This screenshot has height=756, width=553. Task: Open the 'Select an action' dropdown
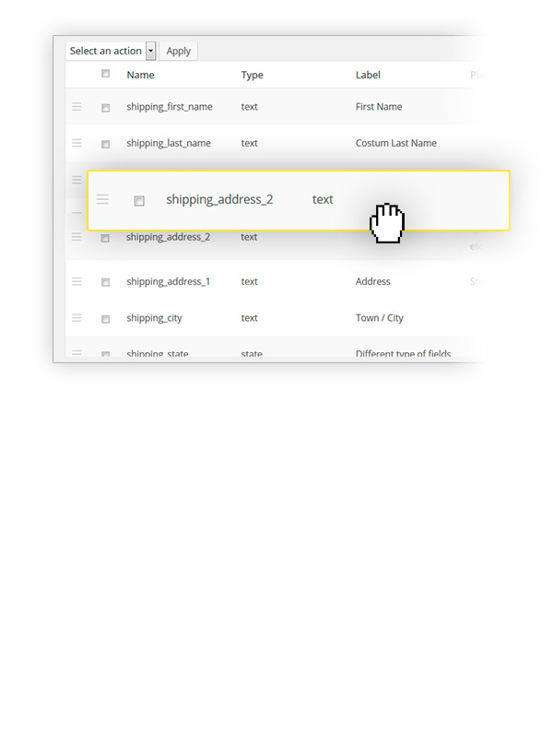(x=111, y=51)
